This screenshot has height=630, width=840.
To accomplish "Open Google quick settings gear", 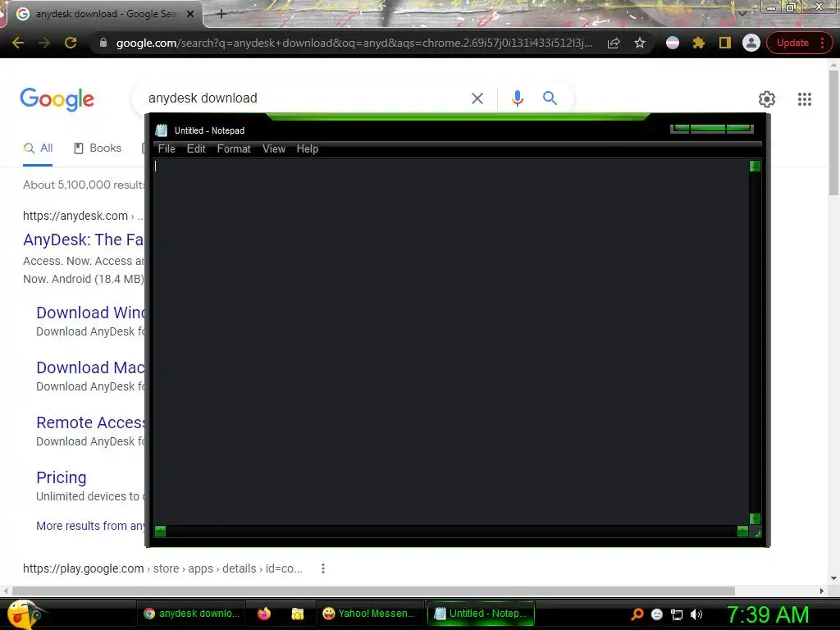I will click(767, 99).
